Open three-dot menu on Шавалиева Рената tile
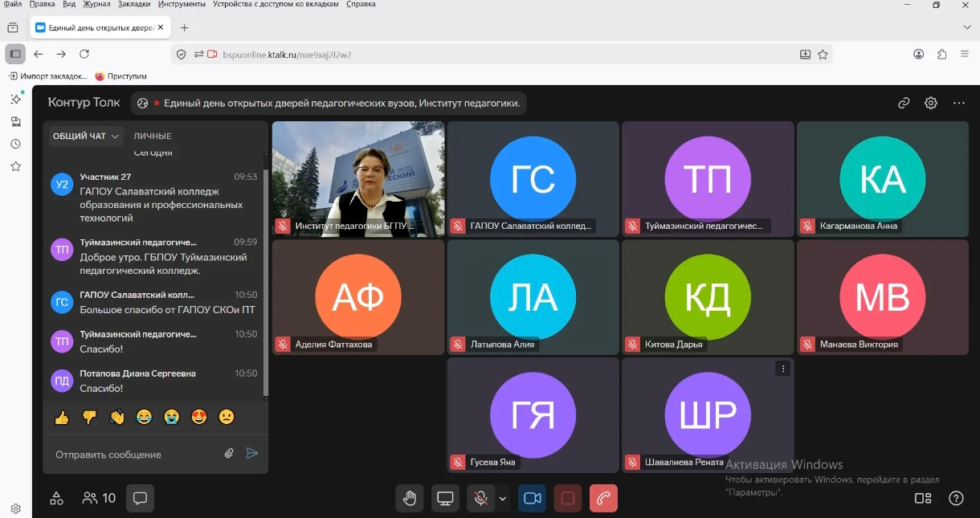Viewport: 980px width, 518px height. point(783,369)
